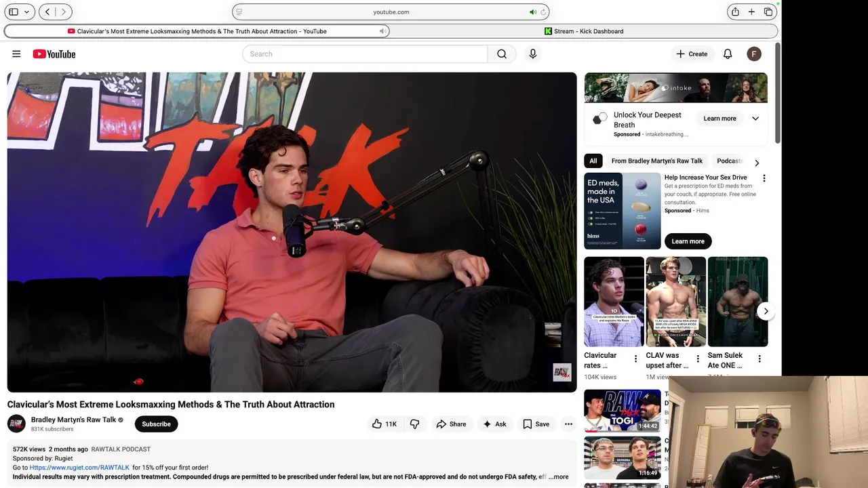Click Learn more on Hims ad
868x488 pixels.
[688, 241]
